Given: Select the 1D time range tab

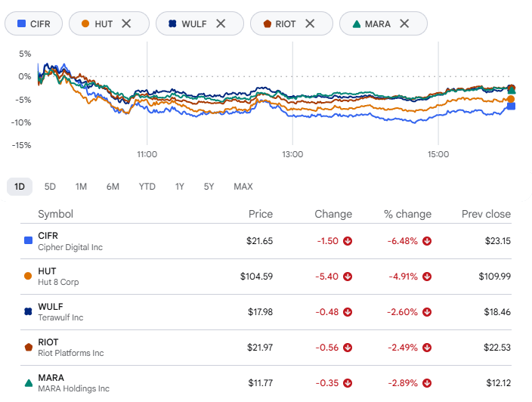Looking at the screenshot, I should (x=20, y=187).
